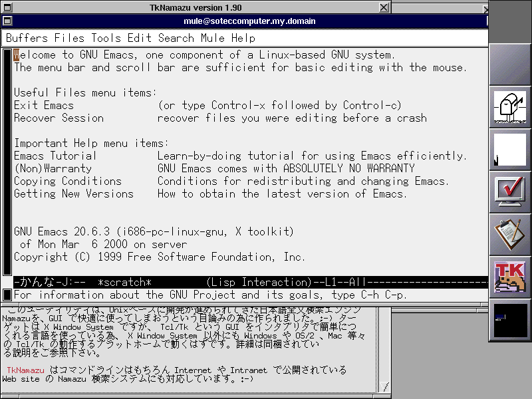Open the window menu button of the Mule window
Image resolution: width=532 pixels, height=399 pixels.
click(7, 21)
